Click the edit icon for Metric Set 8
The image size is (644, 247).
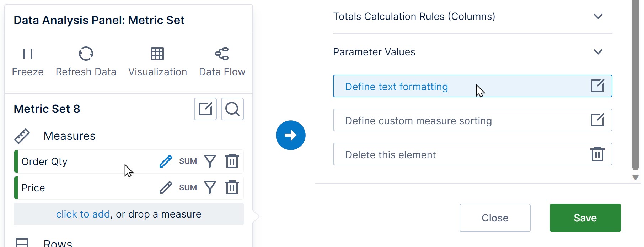coord(205,109)
